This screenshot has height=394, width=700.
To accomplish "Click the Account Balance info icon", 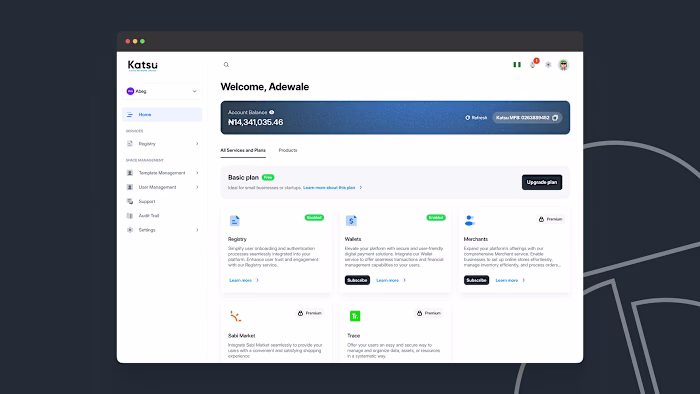I will (x=271, y=112).
